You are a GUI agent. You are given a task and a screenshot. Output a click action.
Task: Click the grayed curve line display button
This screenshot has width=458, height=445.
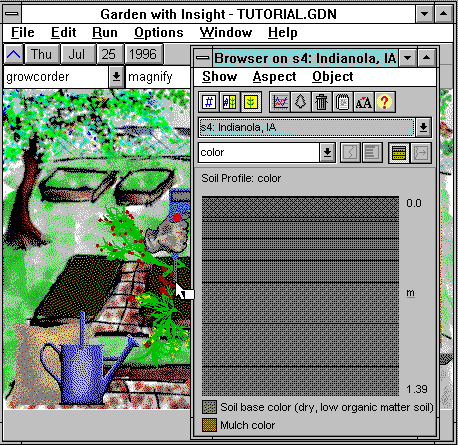pyautogui.click(x=350, y=153)
